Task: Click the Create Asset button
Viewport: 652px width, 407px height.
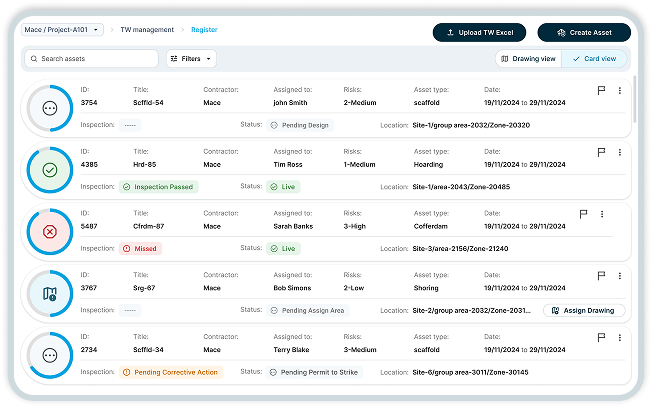Action: [583, 32]
